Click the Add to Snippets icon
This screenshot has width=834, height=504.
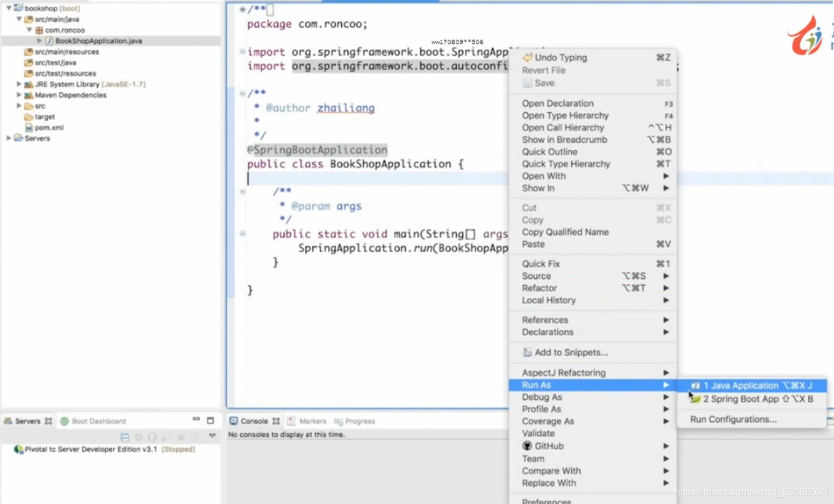click(x=527, y=352)
